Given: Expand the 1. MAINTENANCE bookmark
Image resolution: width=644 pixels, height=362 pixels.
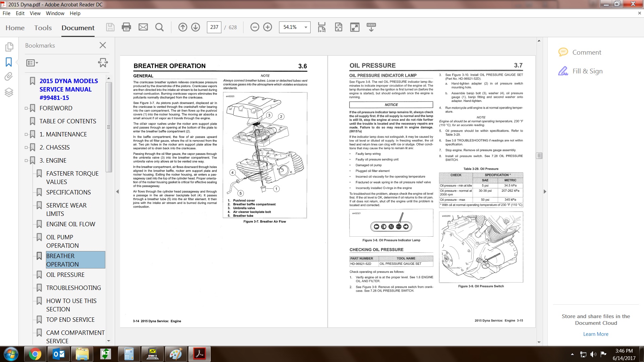Looking at the screenshot, I should tap(26, 134).
